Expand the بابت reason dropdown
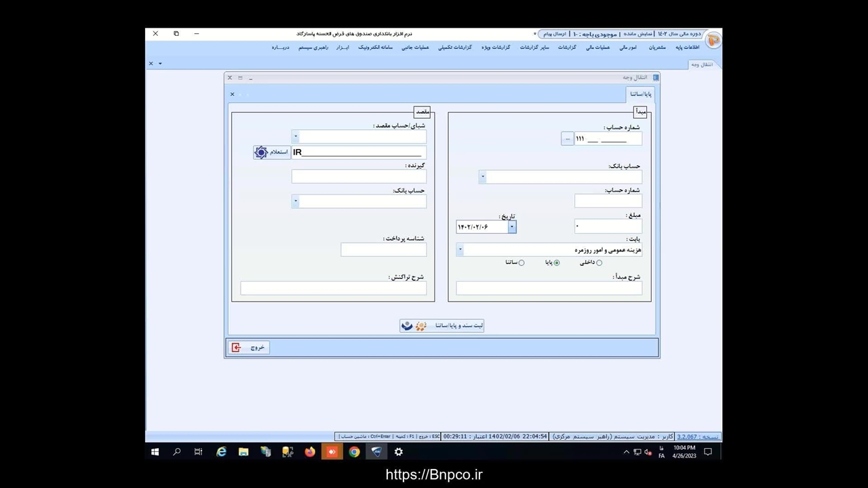Screen dimensions: 868x488 coord(460,250)
